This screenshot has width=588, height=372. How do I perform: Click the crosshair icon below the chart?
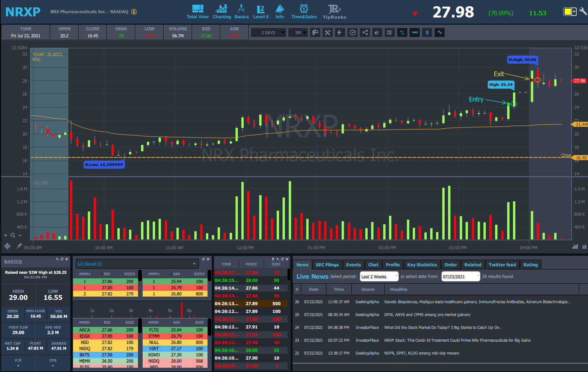pos(7,246)
